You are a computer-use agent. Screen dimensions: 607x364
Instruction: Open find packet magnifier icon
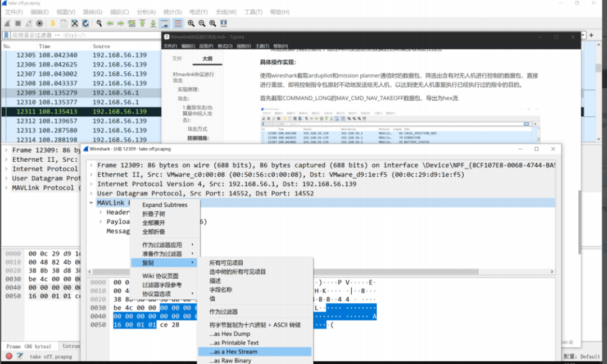(99, 24)
